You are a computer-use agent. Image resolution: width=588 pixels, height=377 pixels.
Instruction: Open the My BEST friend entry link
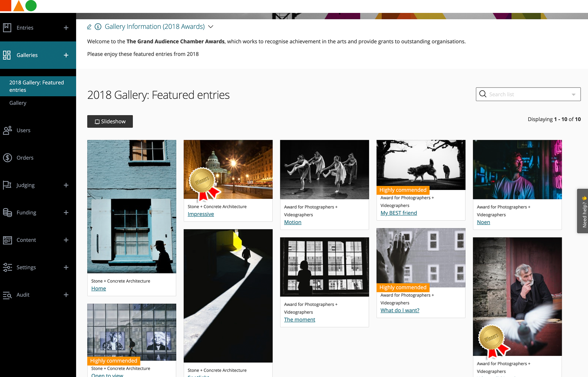click(x=399, y=213)
